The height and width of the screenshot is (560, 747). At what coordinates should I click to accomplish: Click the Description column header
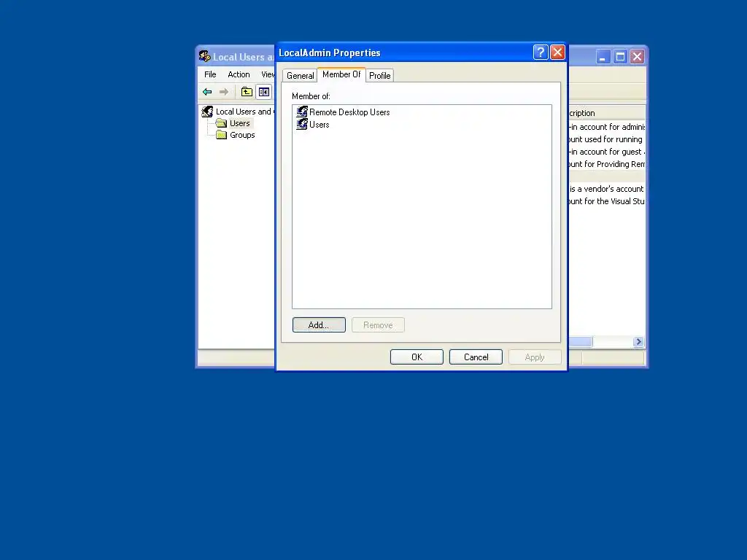[606, 113]
